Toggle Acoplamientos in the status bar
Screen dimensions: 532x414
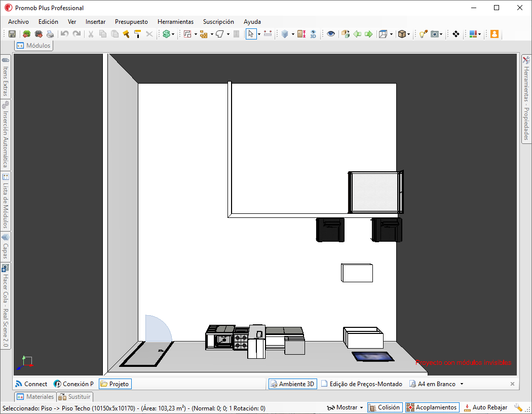pyautogui.click(x=432, y=407)
